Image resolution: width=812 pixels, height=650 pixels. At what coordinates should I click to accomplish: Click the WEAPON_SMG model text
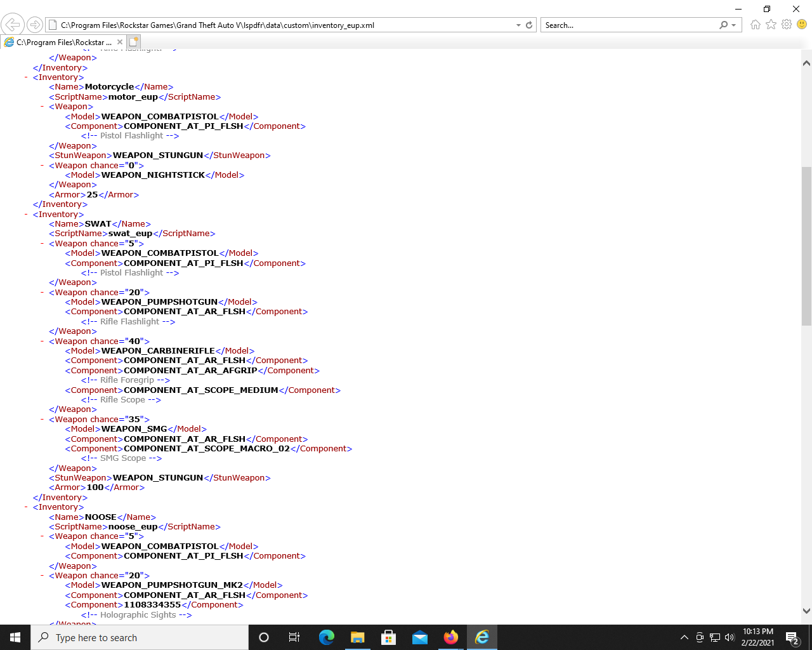click(134, 429)
